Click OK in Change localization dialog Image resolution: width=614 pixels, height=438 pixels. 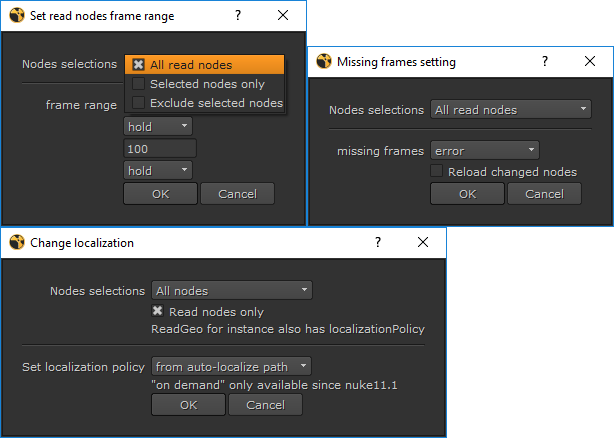[188, 405]
